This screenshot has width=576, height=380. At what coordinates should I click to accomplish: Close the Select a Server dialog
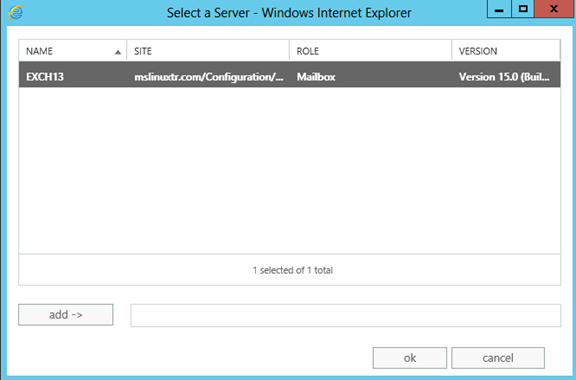pos(554,9)
